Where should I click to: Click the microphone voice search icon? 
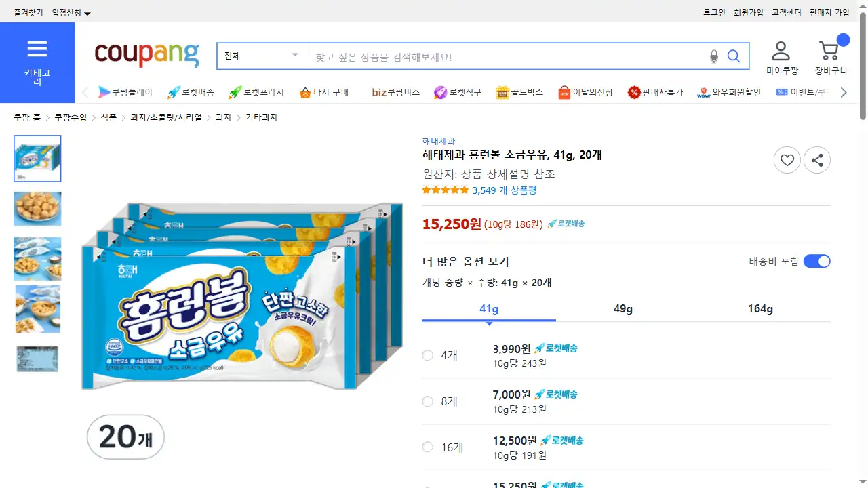pos(713,56)
